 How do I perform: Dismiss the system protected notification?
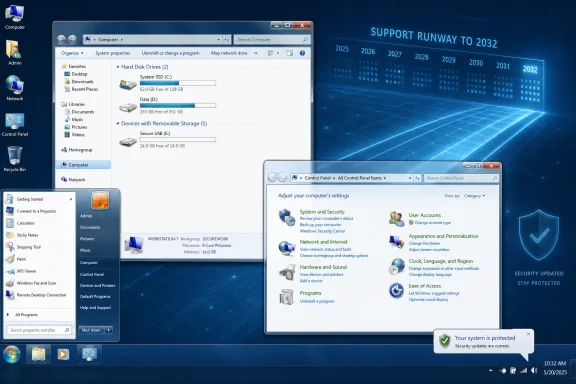click(528, 334)
